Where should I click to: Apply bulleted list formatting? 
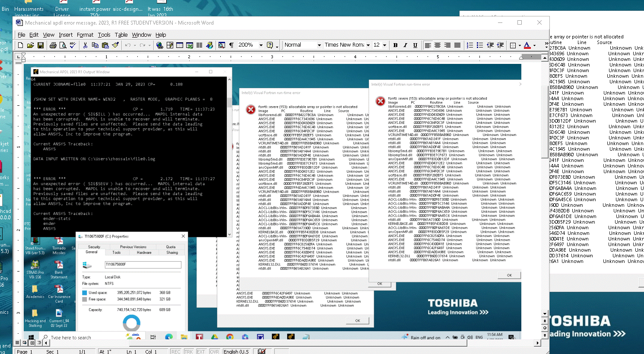[x=480, y=45]
